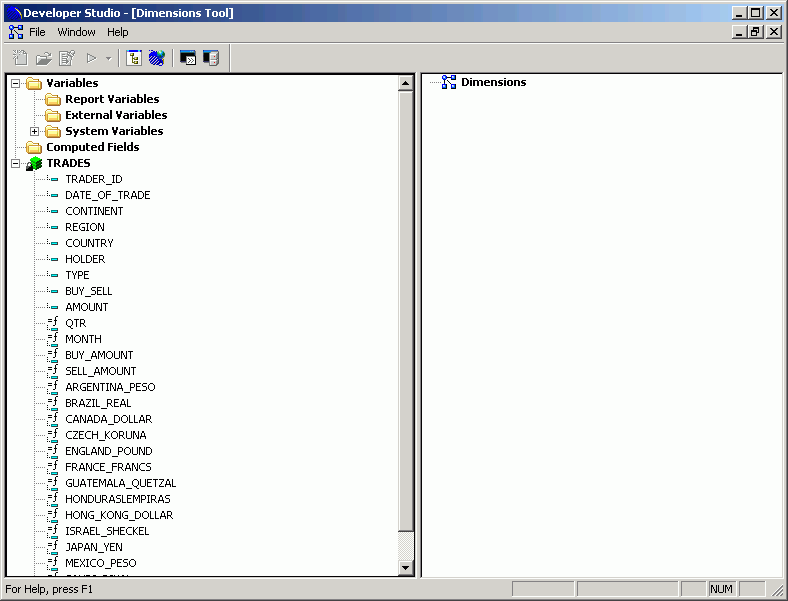Click the Developer Studio icon beside File menu
The width and height of the screenshot is (788, 601).
click(x=15, y=32)
